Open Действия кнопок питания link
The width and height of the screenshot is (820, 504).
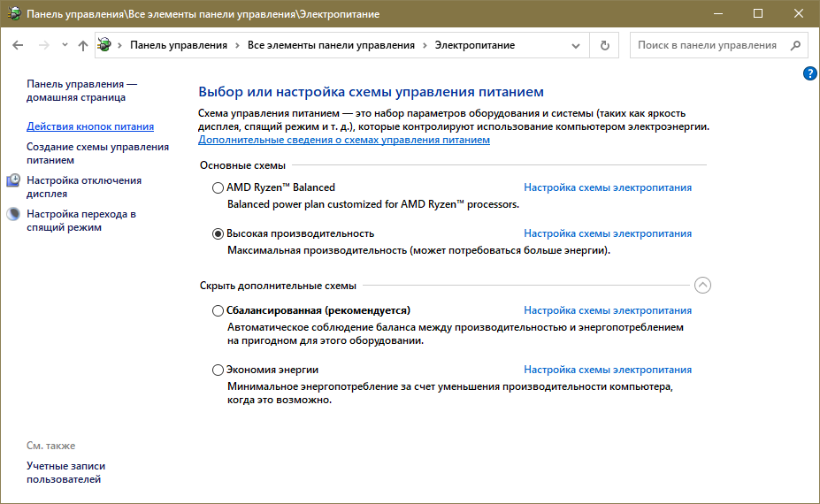coord(90,126)
